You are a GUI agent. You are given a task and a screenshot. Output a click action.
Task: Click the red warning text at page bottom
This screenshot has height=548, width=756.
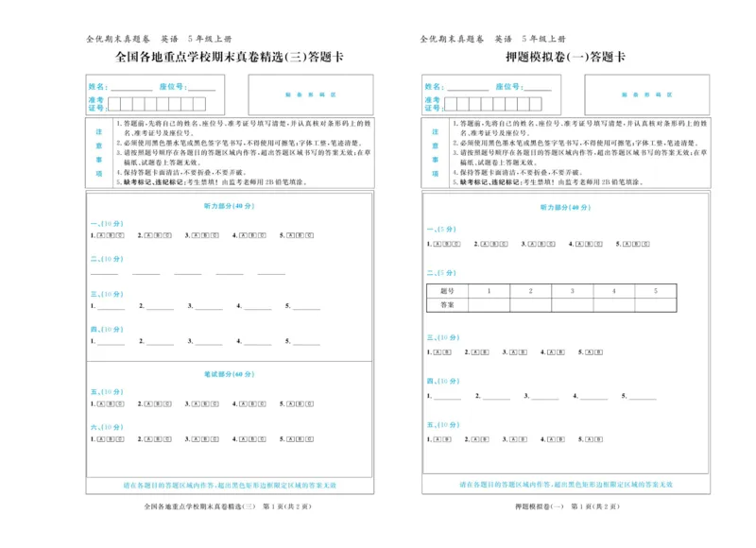[231, 481]
